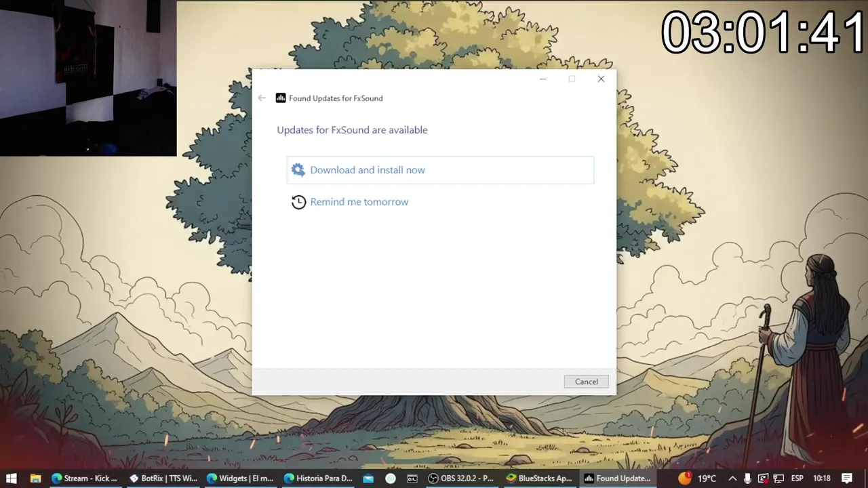Open the round green app taskbar icon
The image size is (868, 488).
(391, 479)
